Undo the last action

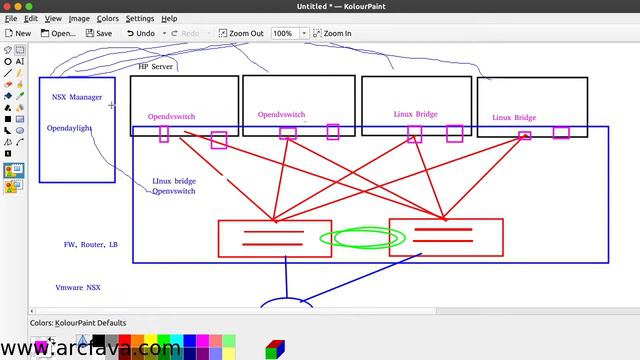[x=141, y=33]
